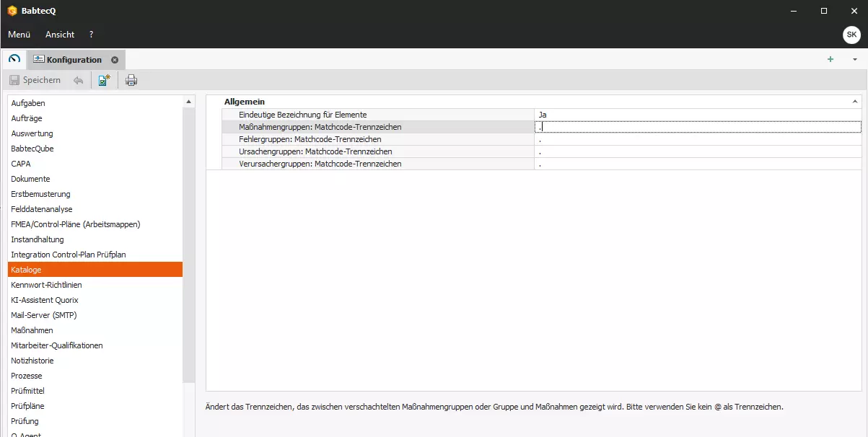Open the Menü menu

click(19, 35)
